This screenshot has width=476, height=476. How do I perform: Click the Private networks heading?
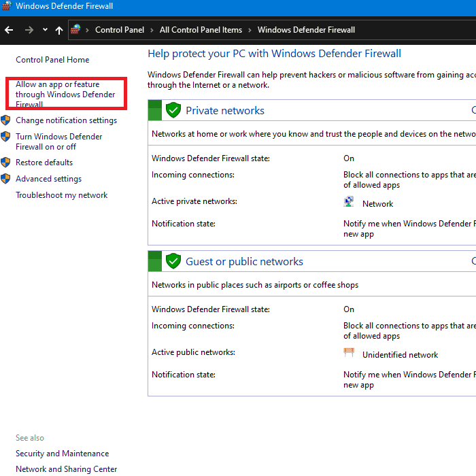coord(225,110)
